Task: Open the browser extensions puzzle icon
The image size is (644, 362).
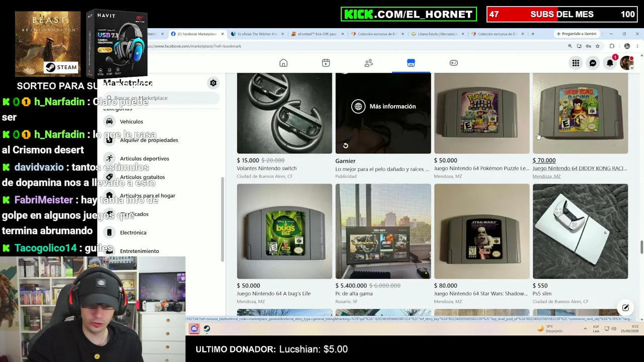Action: coord(612,46)
